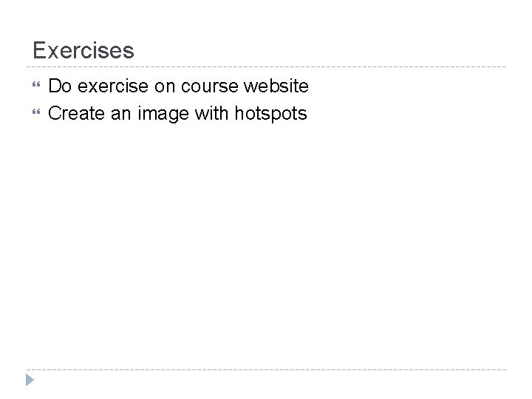This screenshot has height=399, width=532.
Task: Click the line 'Do exercise on course website'
Action: click(x=178, y=86)
